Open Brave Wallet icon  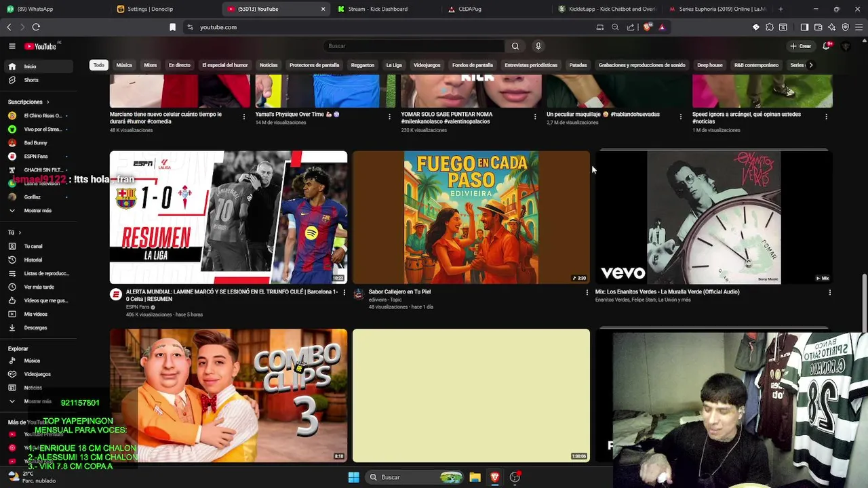(x=818, y=27)
